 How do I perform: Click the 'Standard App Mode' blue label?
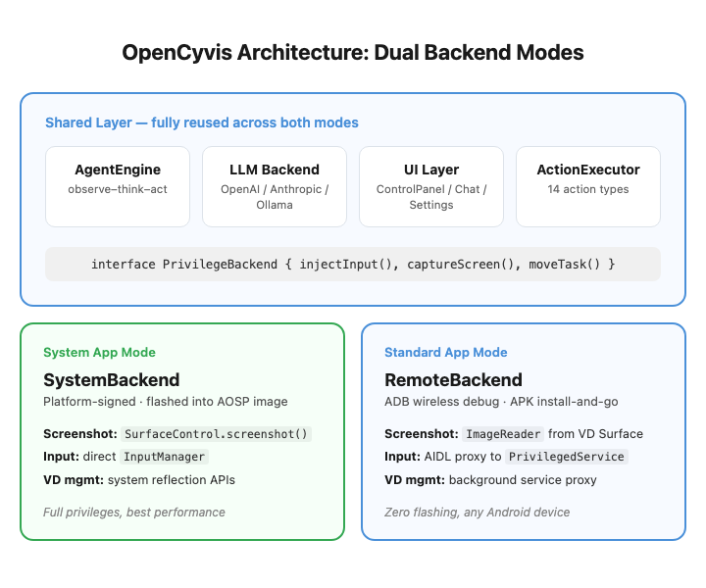coord(446,352)
